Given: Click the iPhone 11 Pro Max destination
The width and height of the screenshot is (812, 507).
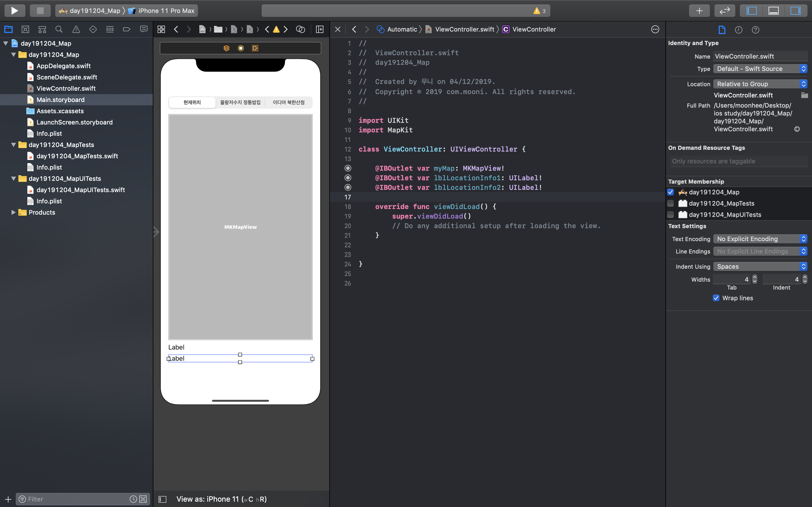Looking at the screenshot, I should (x=166, y=11).
